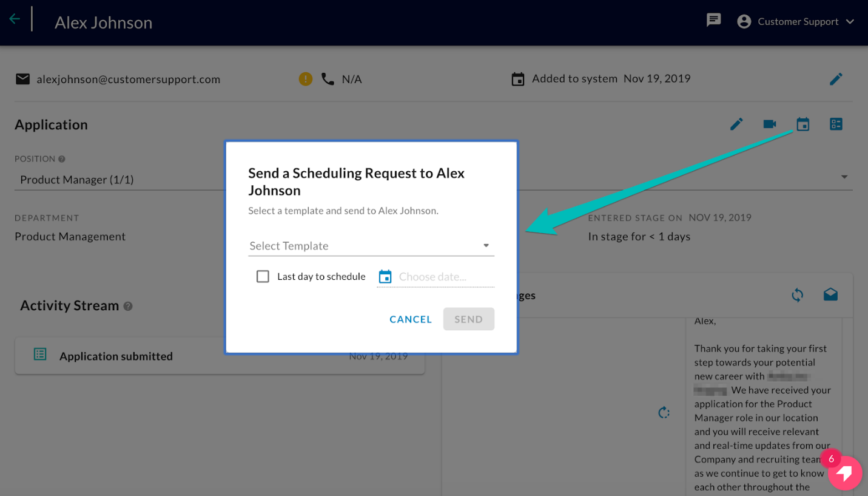The height and width of the screenshot is (496, 868).
Task: Click the Choose date input field
Action: (446, 277)
